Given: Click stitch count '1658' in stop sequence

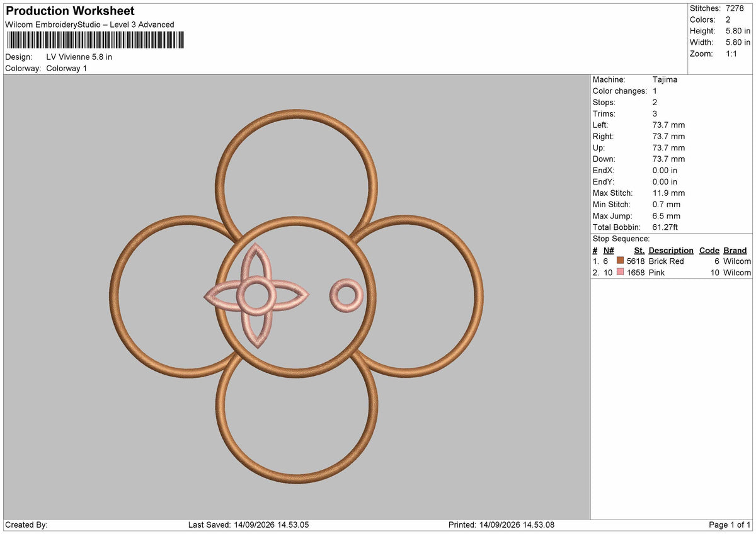Looking at the screenshot, I should coord(636,272).
